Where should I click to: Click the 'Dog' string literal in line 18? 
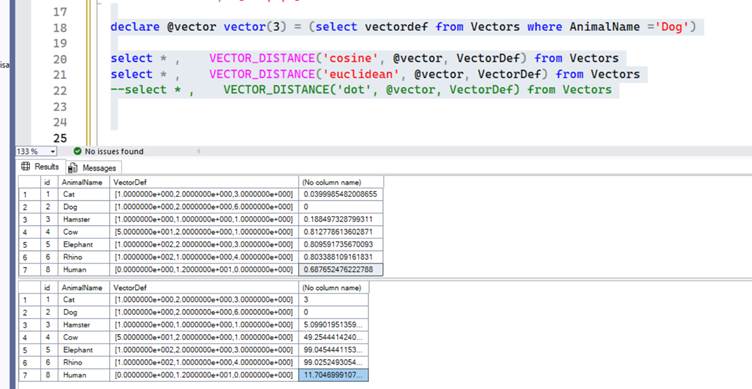[x=671, y=27]
